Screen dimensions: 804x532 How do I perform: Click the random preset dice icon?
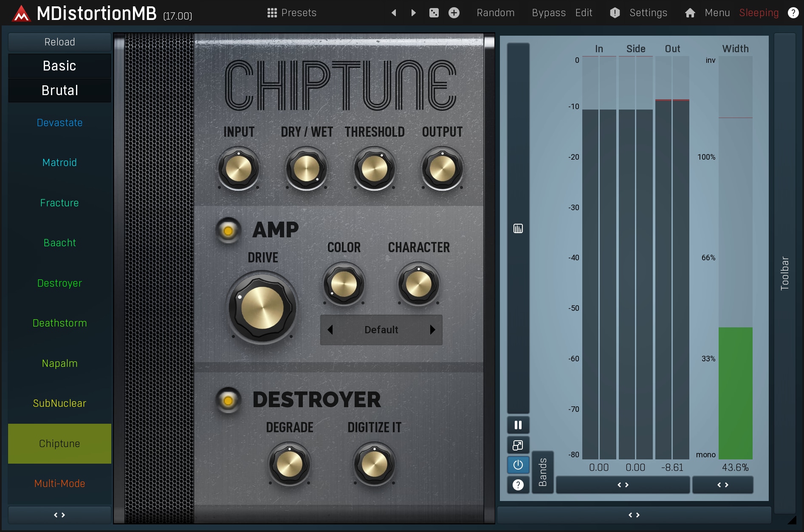coord(434,13)
